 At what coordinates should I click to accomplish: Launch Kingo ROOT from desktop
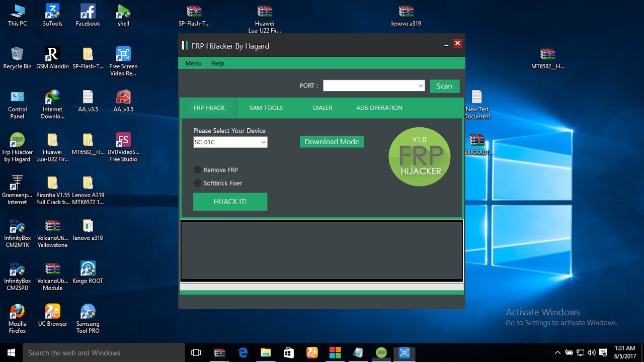[x=88, y=273]
